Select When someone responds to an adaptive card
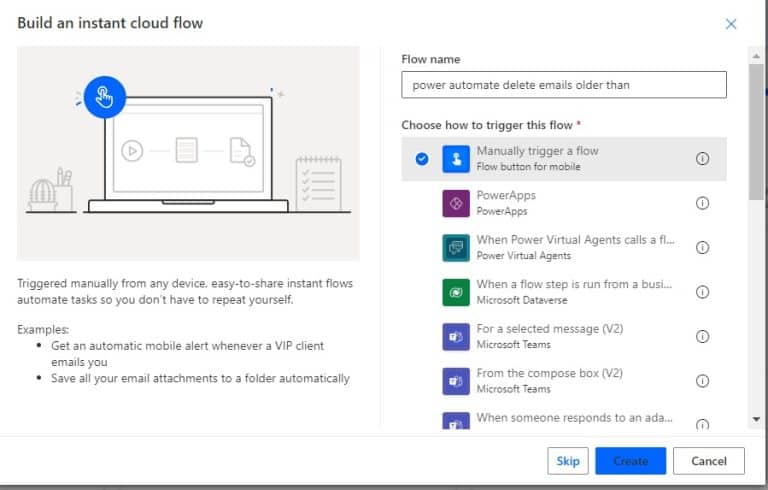768x490 pixels. (x=564, y=418)
